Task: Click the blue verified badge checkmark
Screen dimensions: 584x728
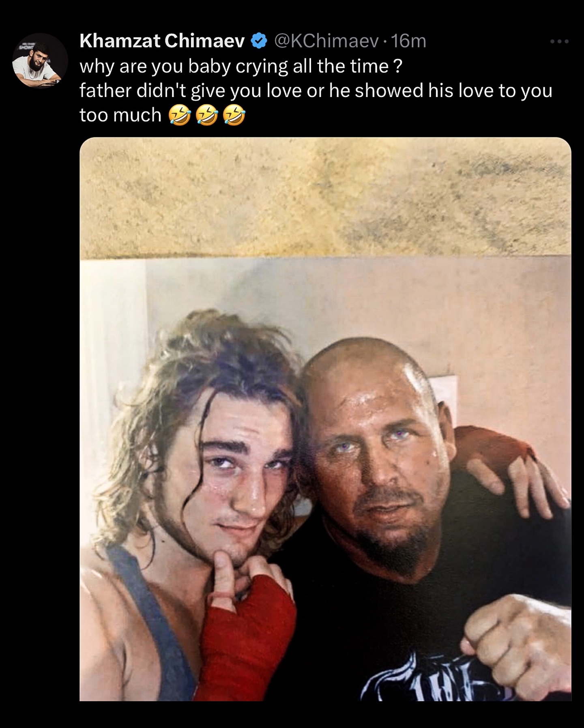Action: tap(259, 41)
